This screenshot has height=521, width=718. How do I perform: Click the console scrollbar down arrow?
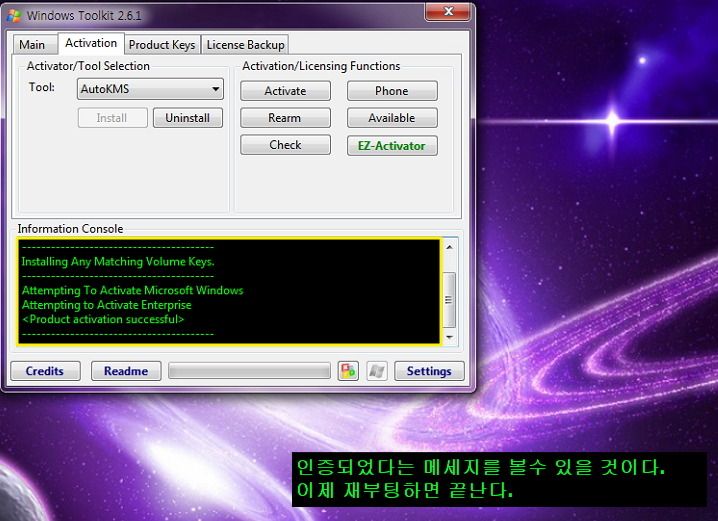pos(450,337)
